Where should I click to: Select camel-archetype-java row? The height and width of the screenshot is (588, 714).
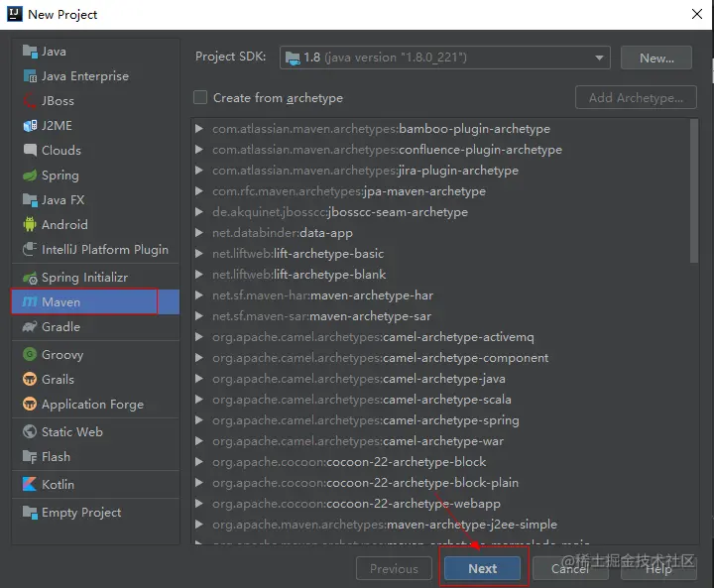440,379
